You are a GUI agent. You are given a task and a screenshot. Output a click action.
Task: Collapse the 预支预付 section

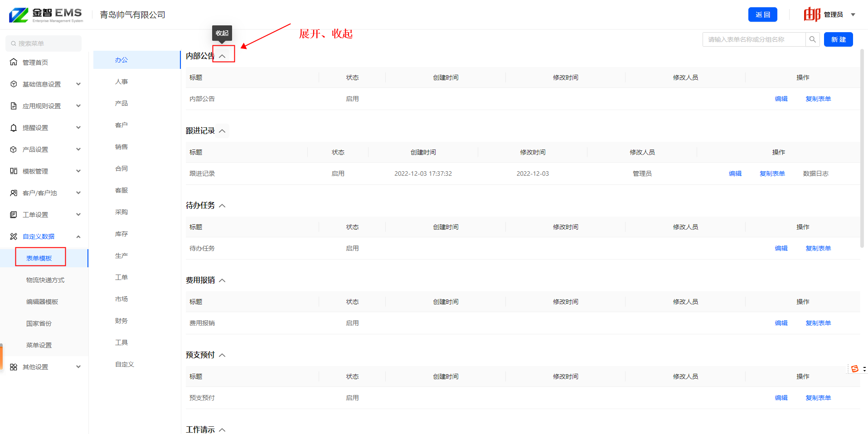click(x=222, y=355)
